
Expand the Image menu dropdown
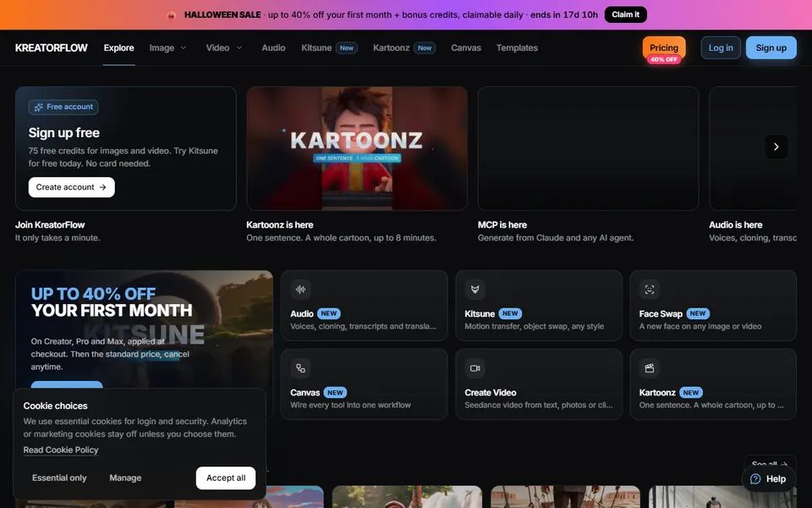167,47
